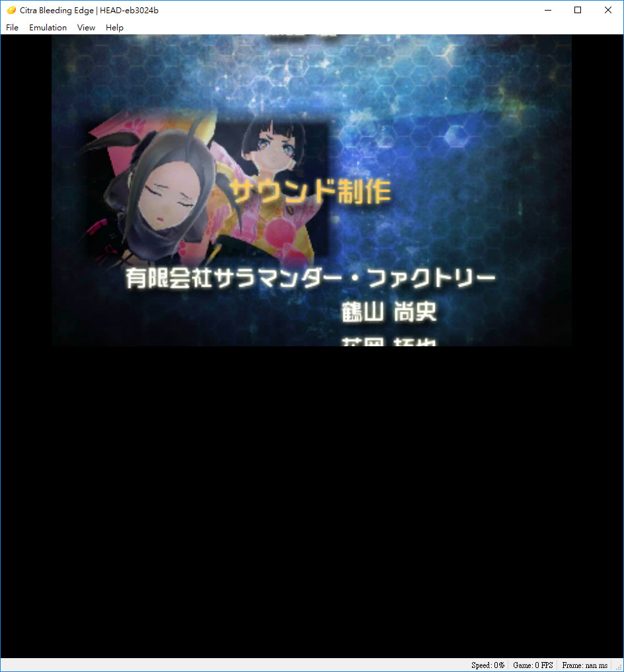Click the 有限会社サラマンダー・ファクトリー credit line
Screen dimensions: 624x672
[311, 278]
